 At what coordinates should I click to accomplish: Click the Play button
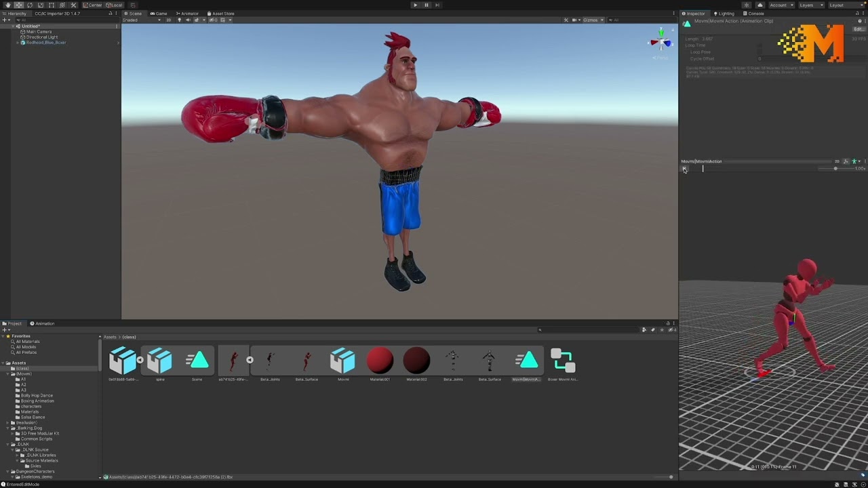tap(416, 5)
